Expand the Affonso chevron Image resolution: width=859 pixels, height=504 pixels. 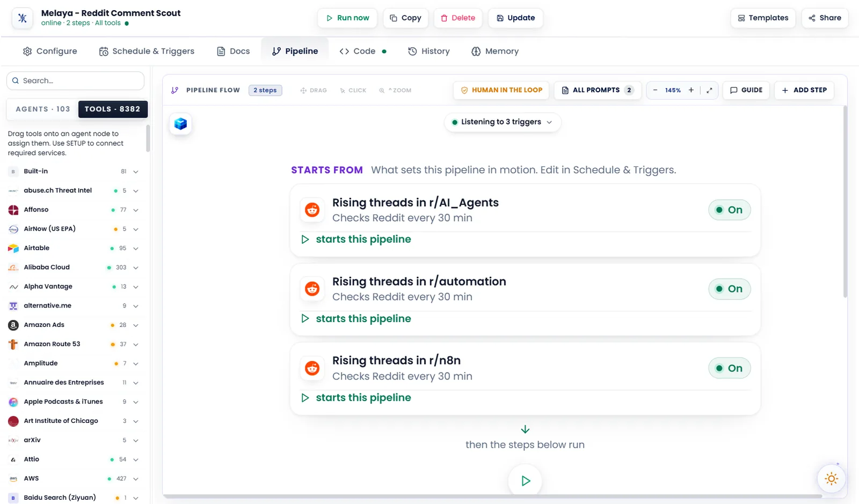(x=136, y=210)
